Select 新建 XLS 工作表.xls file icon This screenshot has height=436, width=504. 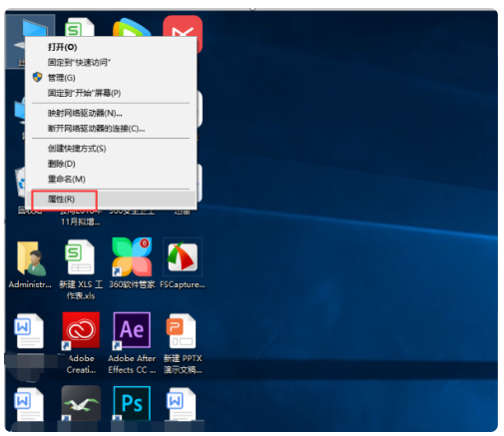[80, 257]
